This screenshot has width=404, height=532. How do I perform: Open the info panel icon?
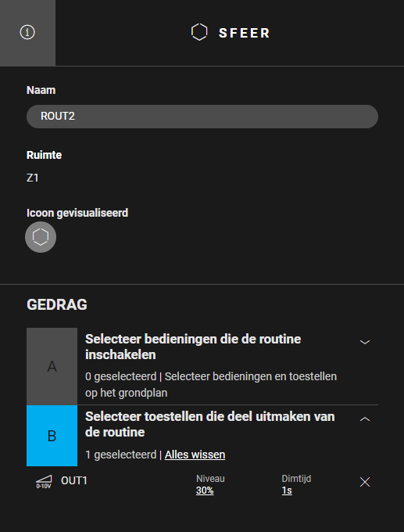pyautogui.click(x=27, y=33)
